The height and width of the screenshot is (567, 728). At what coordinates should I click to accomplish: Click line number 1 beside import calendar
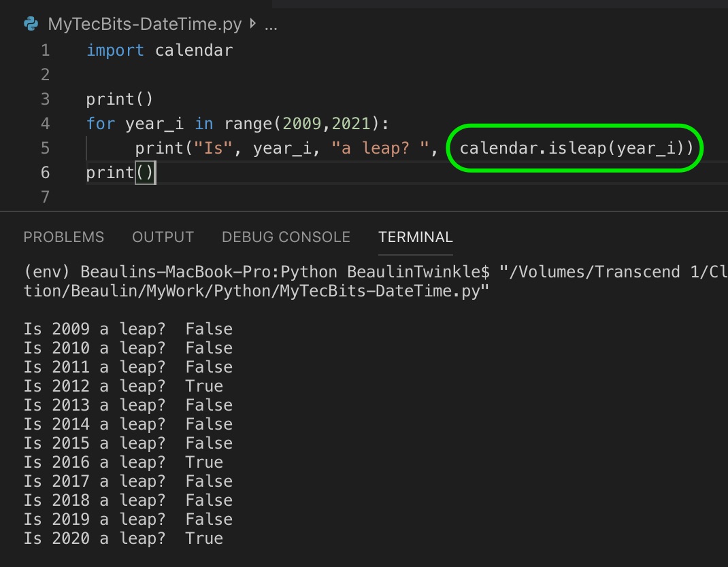[x=45, y=50]
